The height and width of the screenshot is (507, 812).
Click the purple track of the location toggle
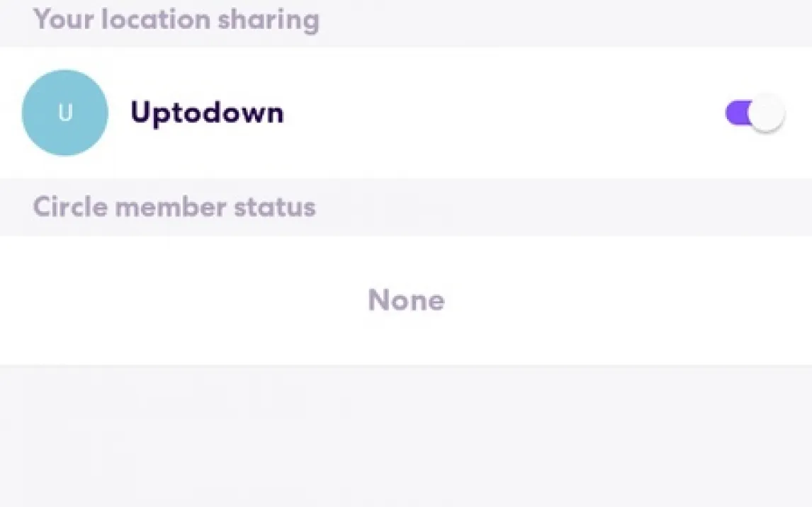click(737, 113)
